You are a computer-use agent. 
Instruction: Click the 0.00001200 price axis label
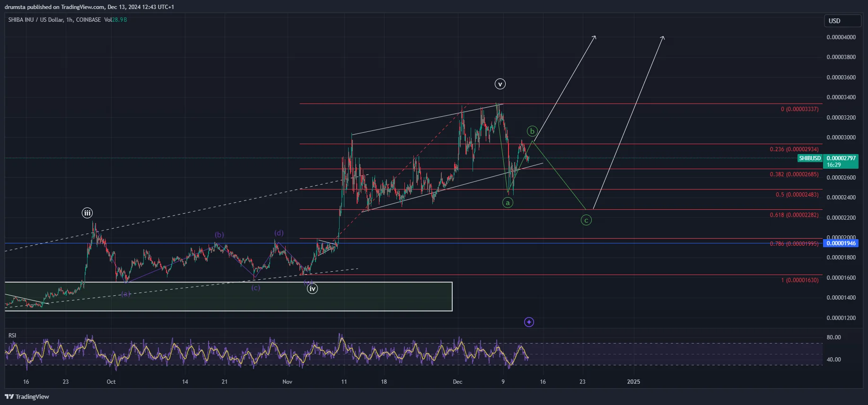tap(841, 318)
